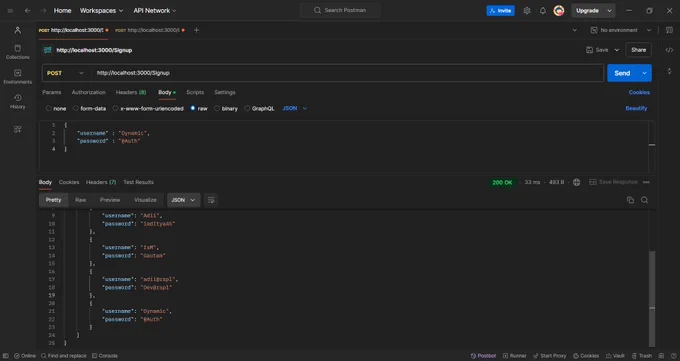Show the Visualize response view

(145, 200)
